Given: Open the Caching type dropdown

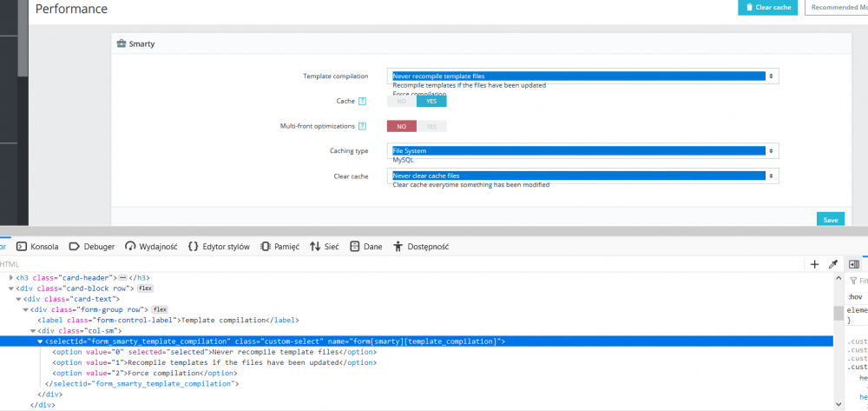Looking at the screenshot, I should click(583, 151).
